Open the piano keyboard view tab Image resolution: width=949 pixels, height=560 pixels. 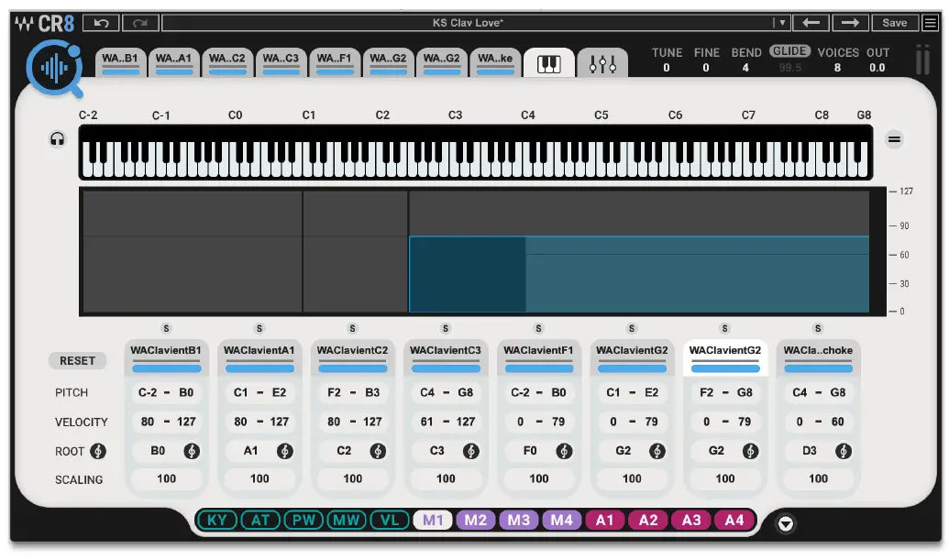pyautogui.click(x=548, y=62)
